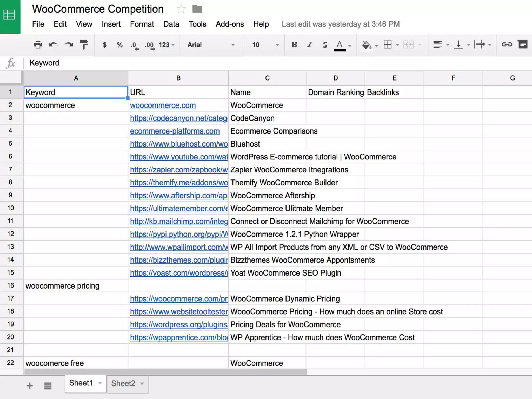Click the ecommerce-platforms.com link
The image size is (532, 399).
[x=175, y=131]
